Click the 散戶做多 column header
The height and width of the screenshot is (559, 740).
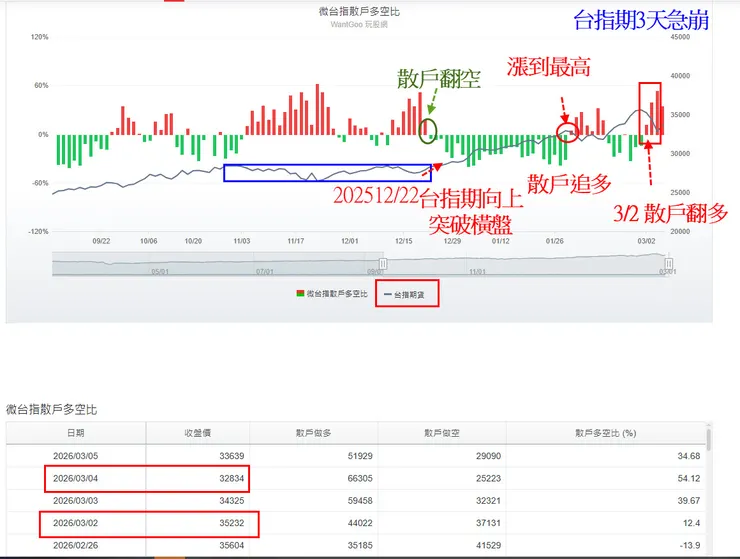(314, 433)
